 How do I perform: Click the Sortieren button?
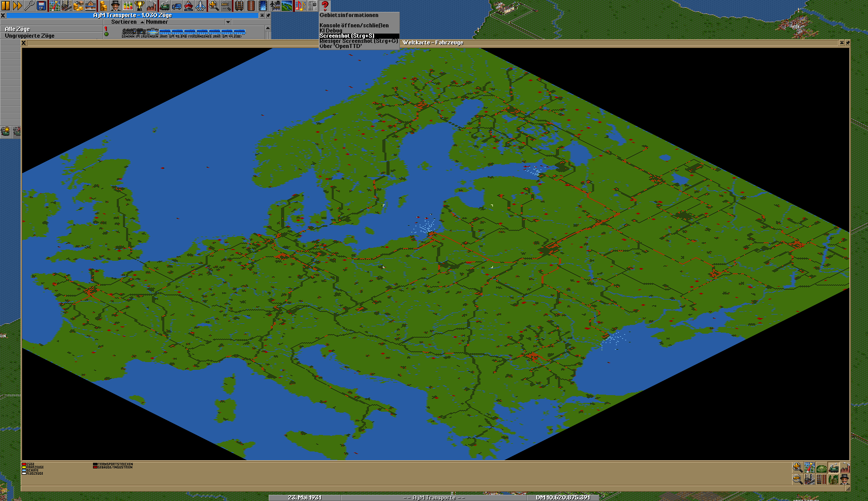(124, 22)
